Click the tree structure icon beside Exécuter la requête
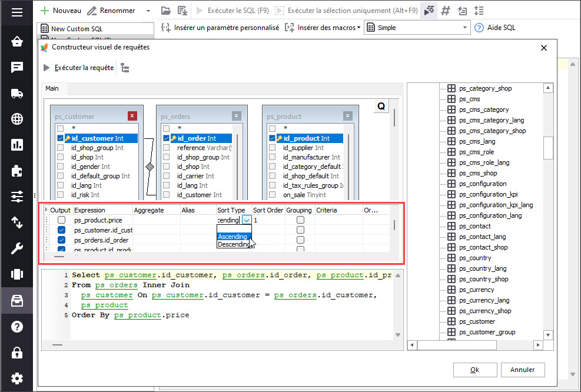The width and height of the screenshot is (581, 392). (x=125, y=68)
